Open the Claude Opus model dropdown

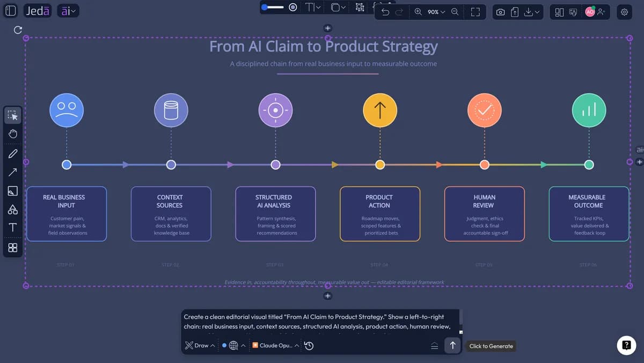click(x=275, y=345)
